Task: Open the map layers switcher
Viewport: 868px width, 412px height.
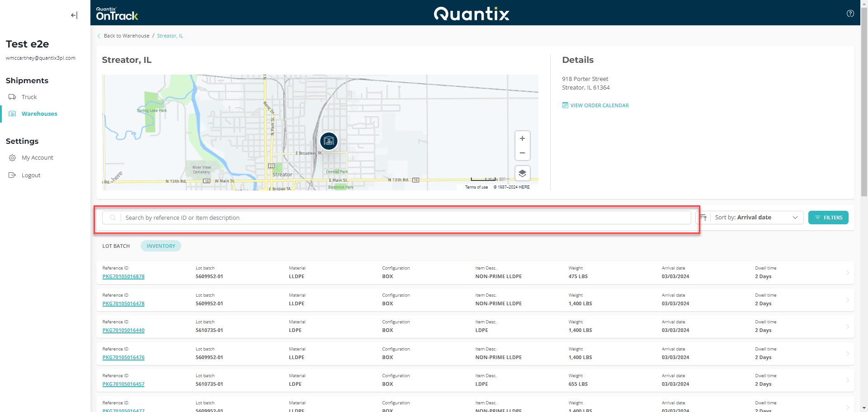Action: [522, 173]
